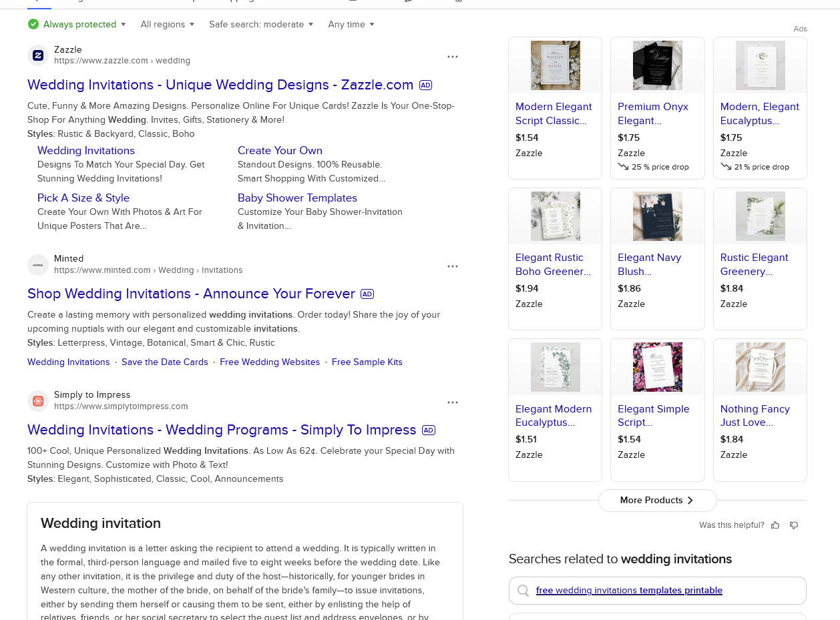Click the Create Your Own sitelink
This screenshot has width=840, height=620.
[x=280, y=151]
